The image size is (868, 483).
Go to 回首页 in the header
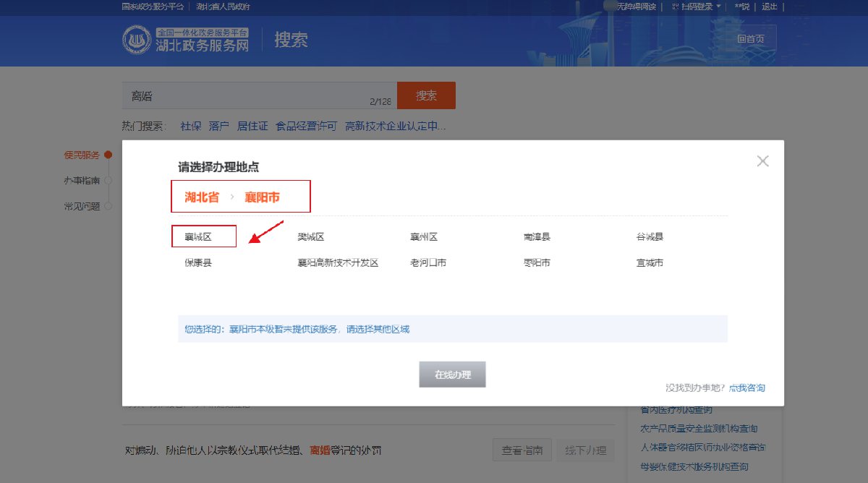(750, 39)
